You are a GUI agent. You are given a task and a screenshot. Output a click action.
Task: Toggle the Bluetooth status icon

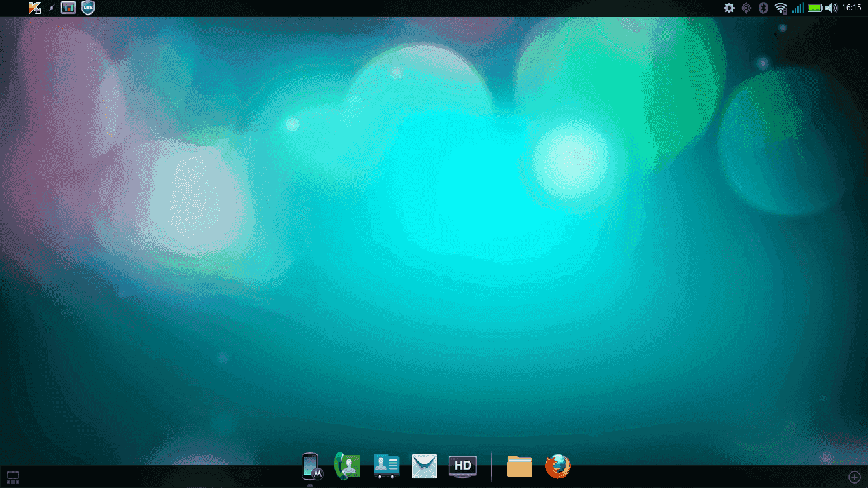764,8
